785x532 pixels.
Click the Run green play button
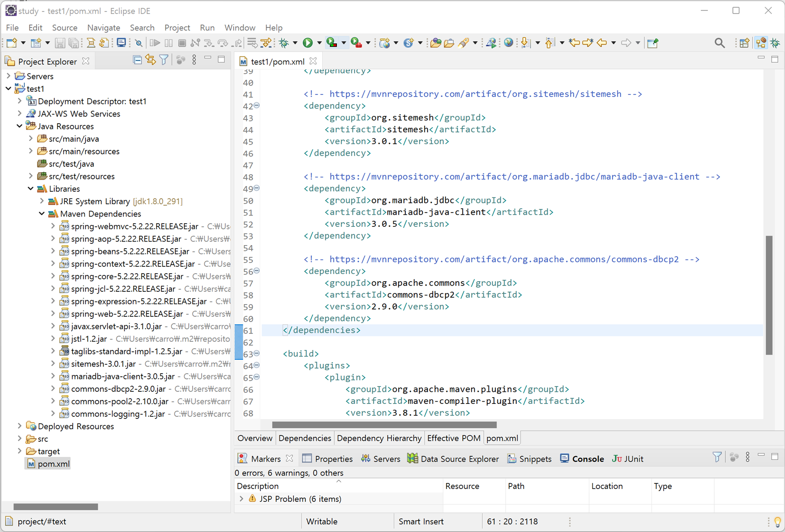308,43
